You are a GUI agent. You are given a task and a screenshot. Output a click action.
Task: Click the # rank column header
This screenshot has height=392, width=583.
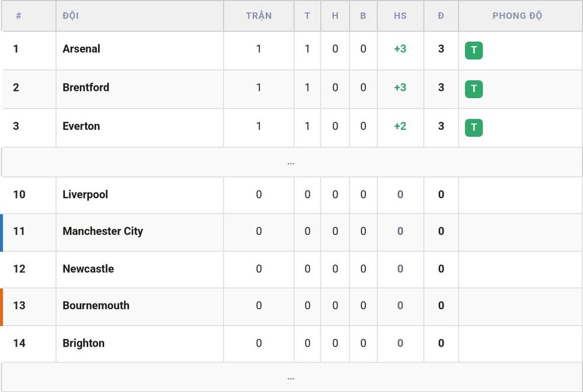click(x=19, y=16)
